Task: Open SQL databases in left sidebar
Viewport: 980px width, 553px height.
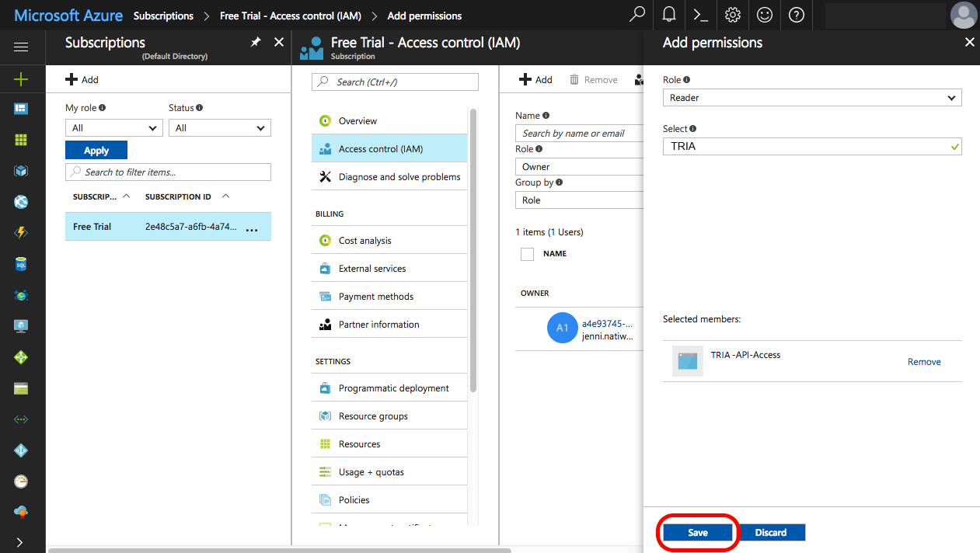Action: pos(21,264)
